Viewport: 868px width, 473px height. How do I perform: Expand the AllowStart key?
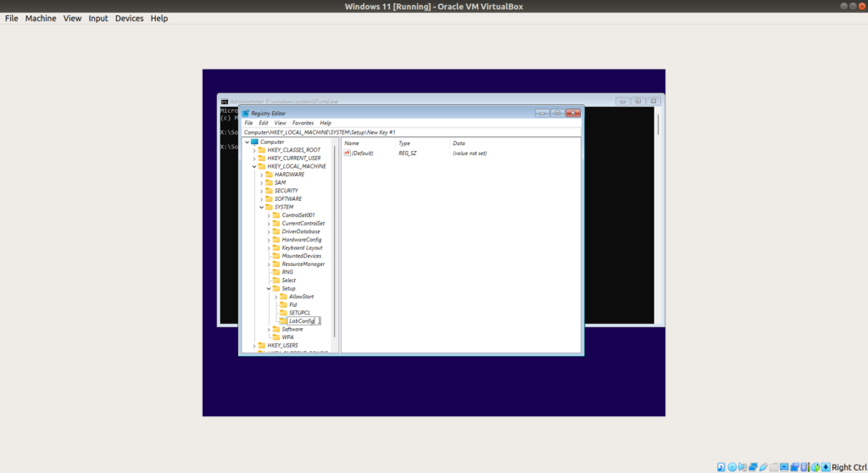(x=275, y=297)
